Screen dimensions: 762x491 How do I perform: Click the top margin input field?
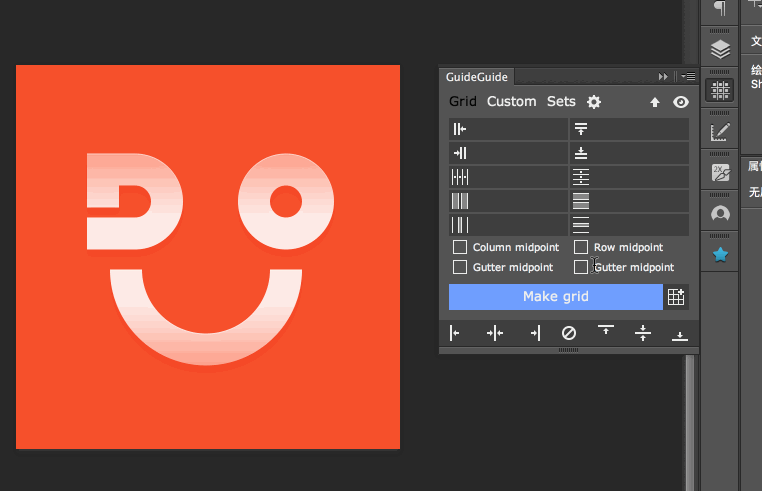[629, 129]
